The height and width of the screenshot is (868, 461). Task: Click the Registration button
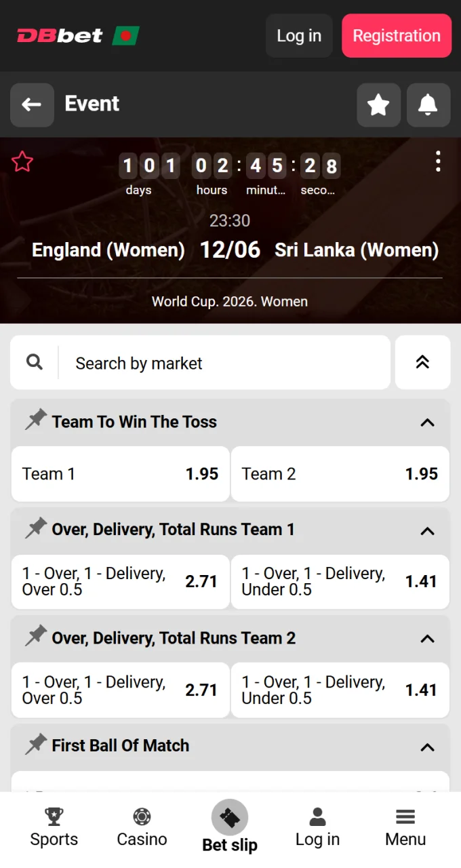tap(397, 36)
